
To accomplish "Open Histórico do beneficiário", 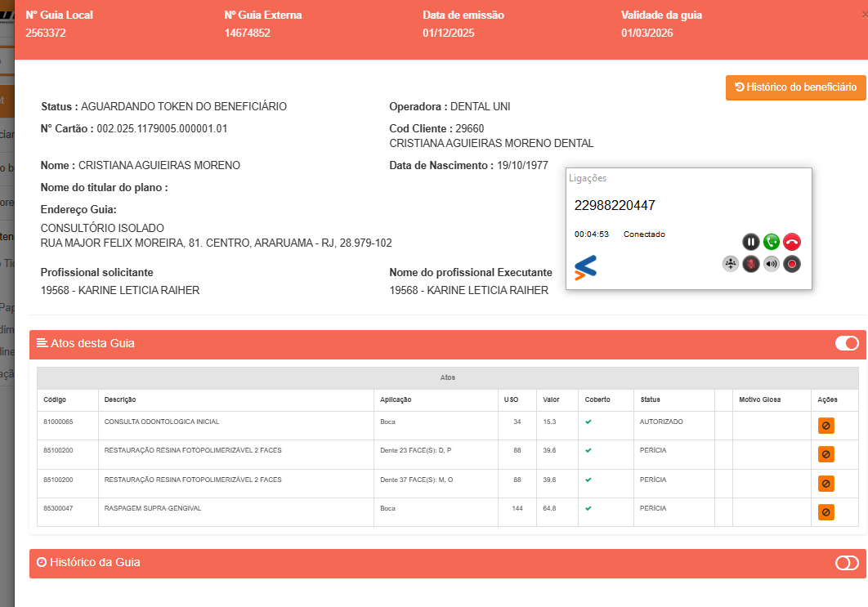I will (795, 87).
